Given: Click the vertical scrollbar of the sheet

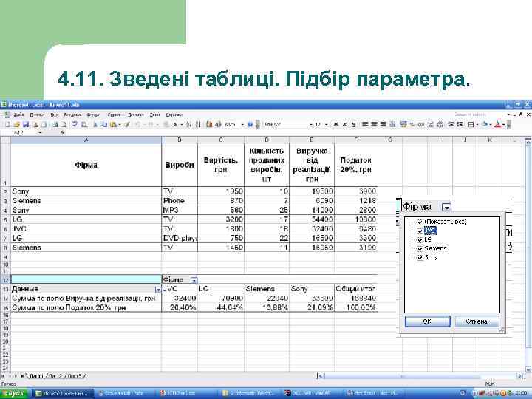Looking at the screenshot, I should [528, 254].
